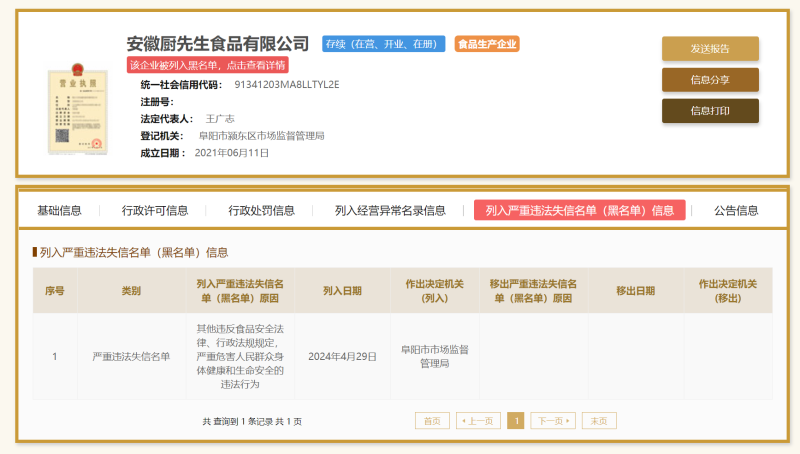This screenshot has height=454, width=800.
Task: Click the 列入日期 column header
Action: (342, 291)
